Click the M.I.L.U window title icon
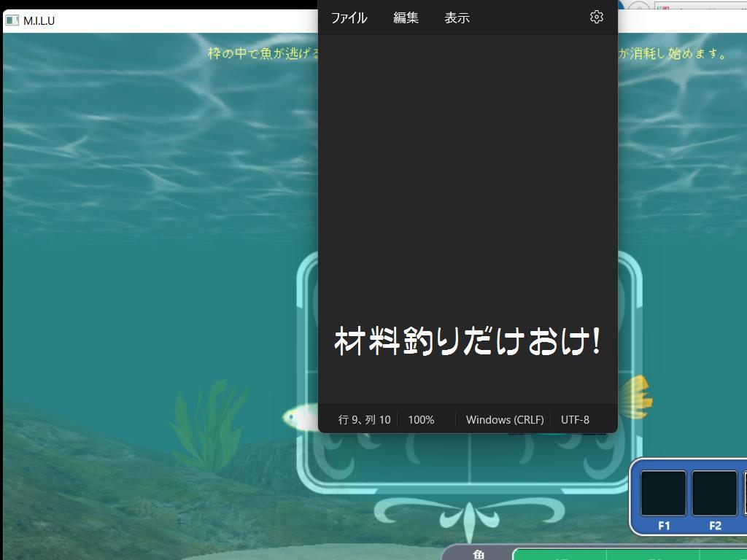Image resolution: width=747 pixels, height=560 pixels. 12,20
